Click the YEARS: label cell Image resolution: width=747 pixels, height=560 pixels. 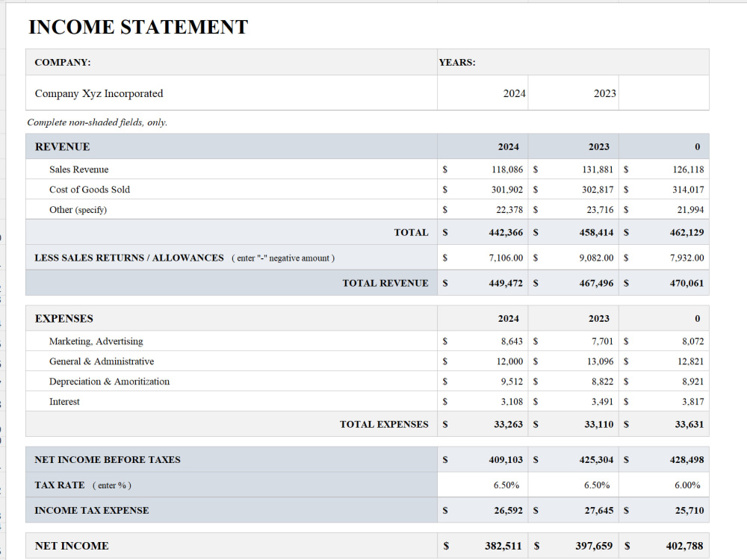click(573, 62)
